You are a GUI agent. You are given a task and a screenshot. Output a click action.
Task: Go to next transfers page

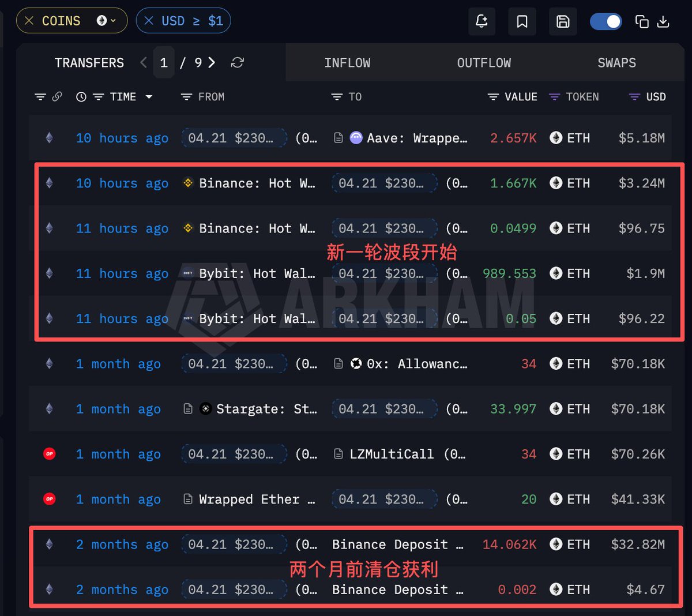point(212,62)
